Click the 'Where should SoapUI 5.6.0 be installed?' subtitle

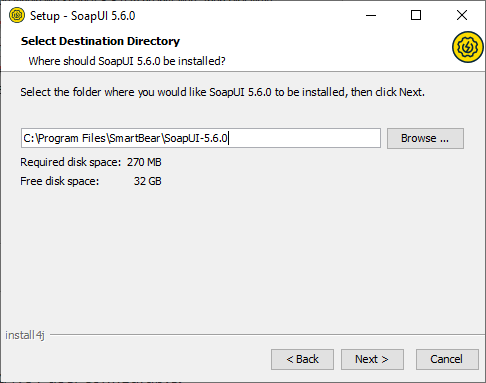point(127,61)
